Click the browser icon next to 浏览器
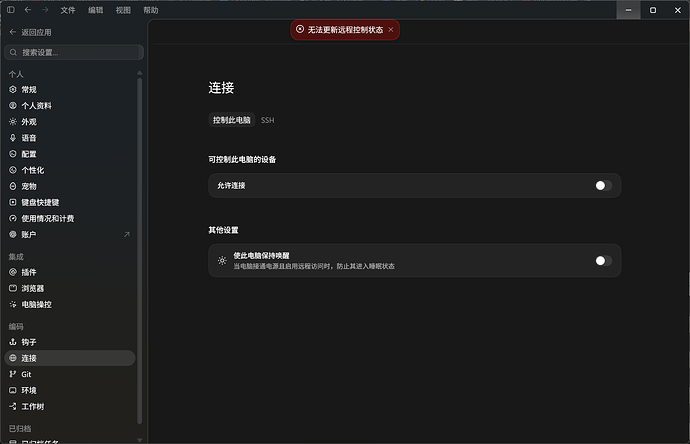690x444 pixels. tap(13, 288)
